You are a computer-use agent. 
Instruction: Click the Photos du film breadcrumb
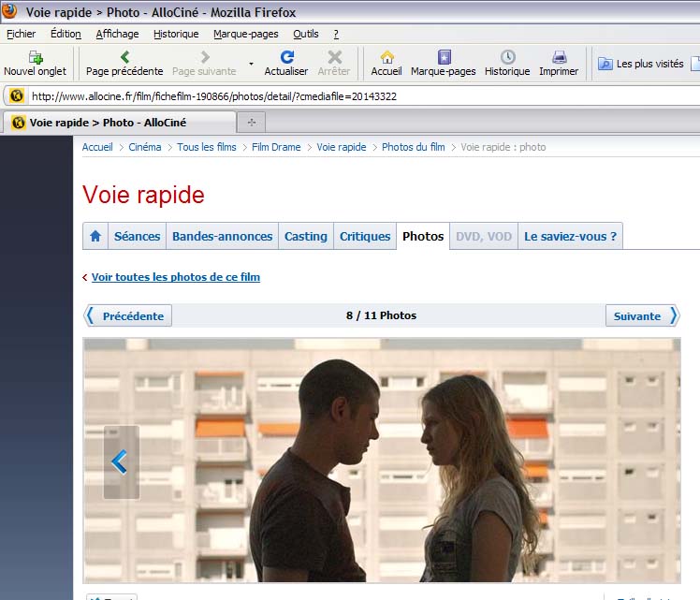414,147
